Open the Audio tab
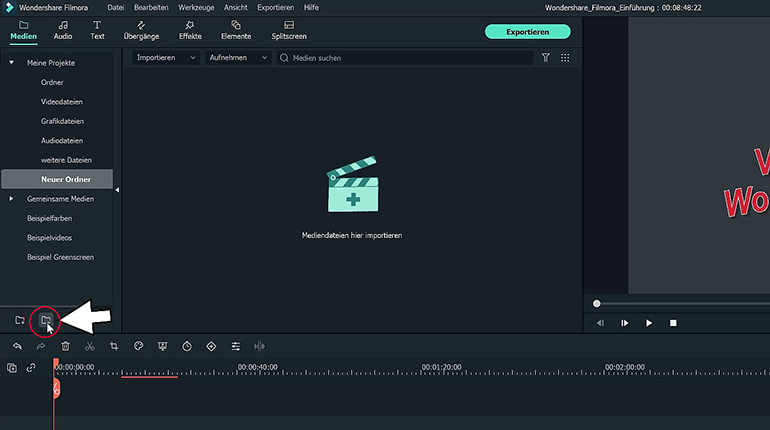The width and height of the screenshot is (770, 430). coord(63,30)
